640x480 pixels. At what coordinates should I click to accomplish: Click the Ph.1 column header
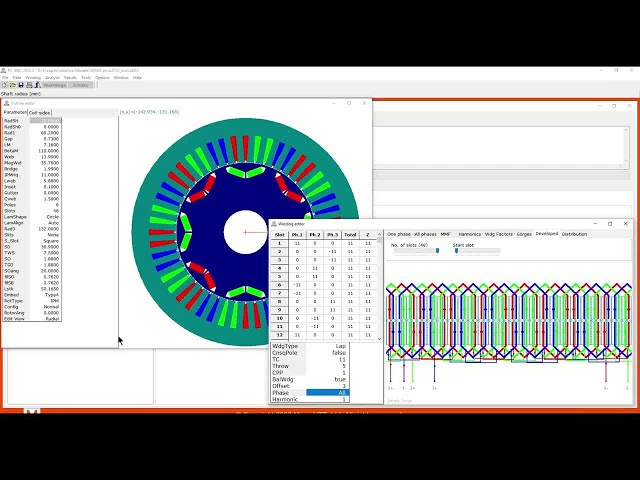[x=297, y=235]
